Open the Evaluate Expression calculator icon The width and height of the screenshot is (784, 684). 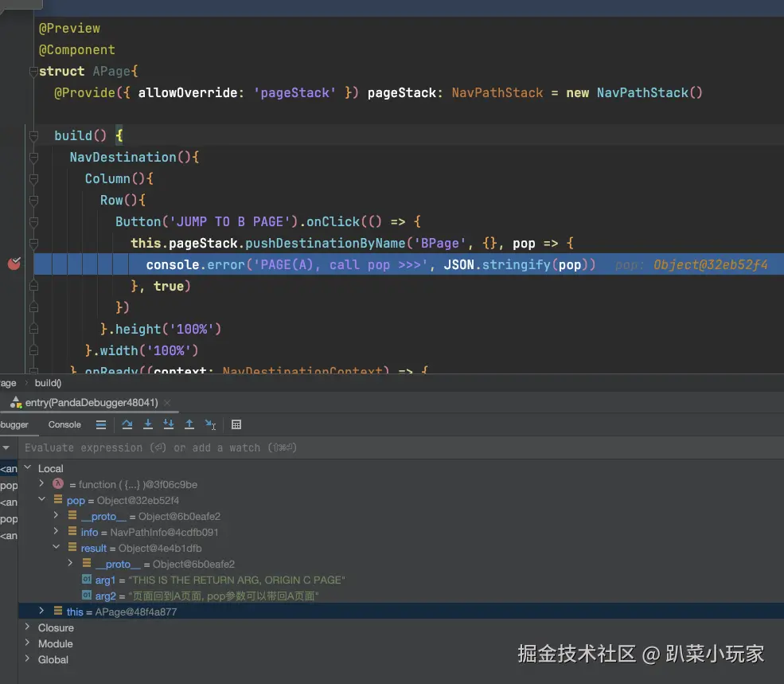click(236, 424)
